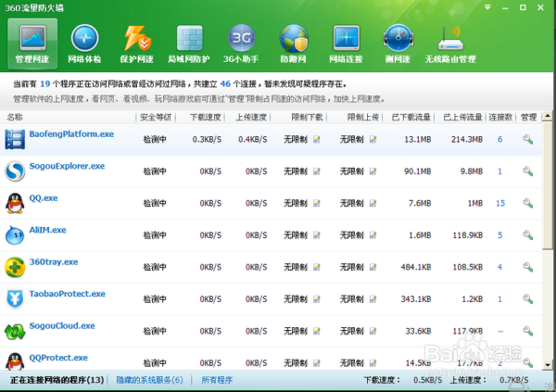The height and width of the screenshot is (392, 556).
Task: Open the 防蹭网 anti-freeloading tool
Action: [x=296, y=44]
